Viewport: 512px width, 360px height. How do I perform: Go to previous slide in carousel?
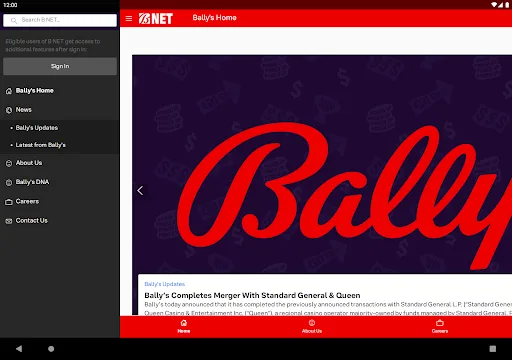coord(140,191)
